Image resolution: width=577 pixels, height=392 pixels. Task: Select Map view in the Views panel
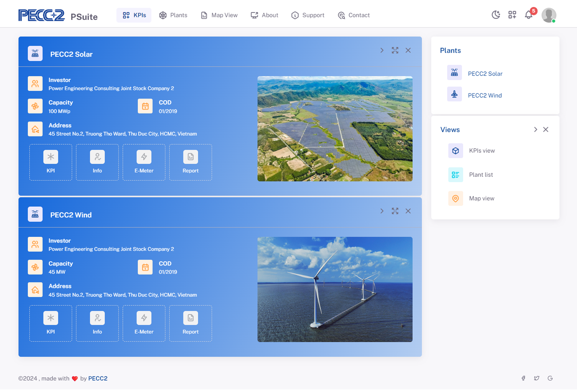[481, 198]
